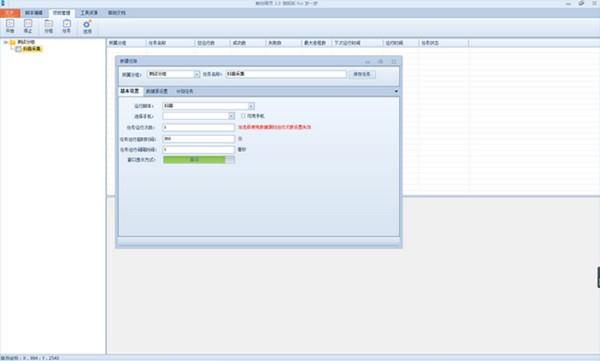Screen dimensions: 600x361
Task: Toggle the checkbox beside the highlighted tree task
Action: (x=18, y=49)
